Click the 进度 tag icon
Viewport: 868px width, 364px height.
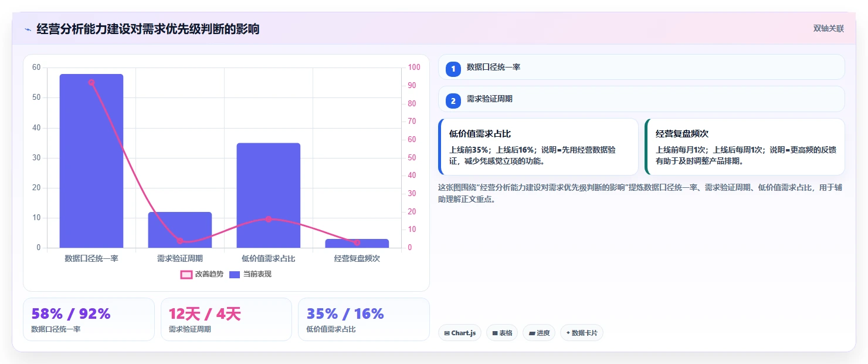[x=531, y=333]
